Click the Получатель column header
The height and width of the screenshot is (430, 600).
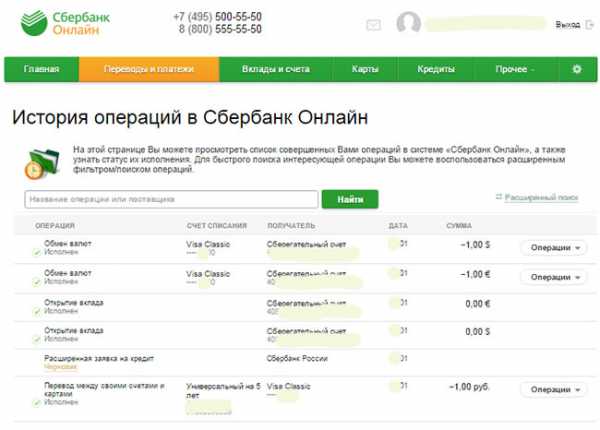(x=291, y=226)
